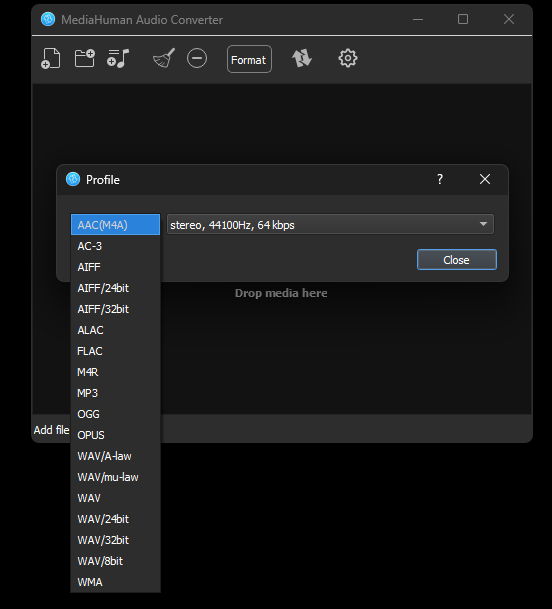Click the Close button in Profile dialog

(457, 260)
